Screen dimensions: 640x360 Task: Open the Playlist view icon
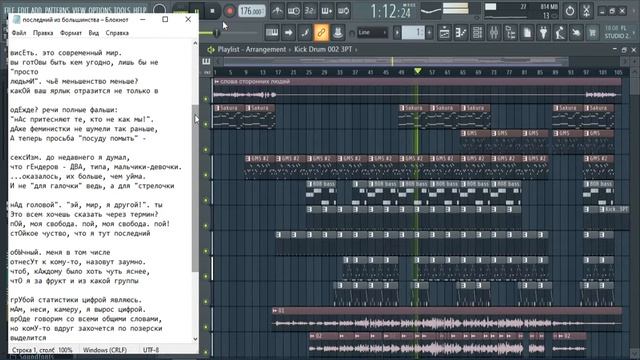pyautogui.click(x=444, y=33)
